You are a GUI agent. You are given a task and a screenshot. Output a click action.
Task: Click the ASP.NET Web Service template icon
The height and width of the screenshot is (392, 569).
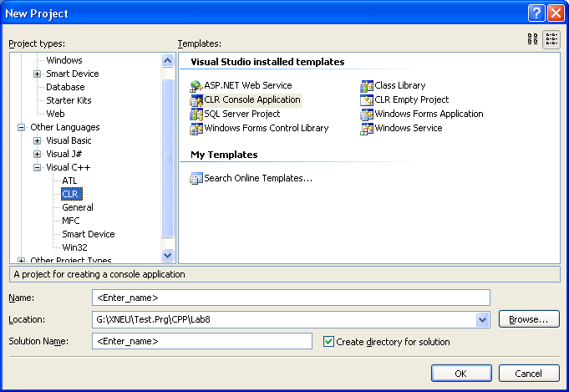[x=196, y=86]
